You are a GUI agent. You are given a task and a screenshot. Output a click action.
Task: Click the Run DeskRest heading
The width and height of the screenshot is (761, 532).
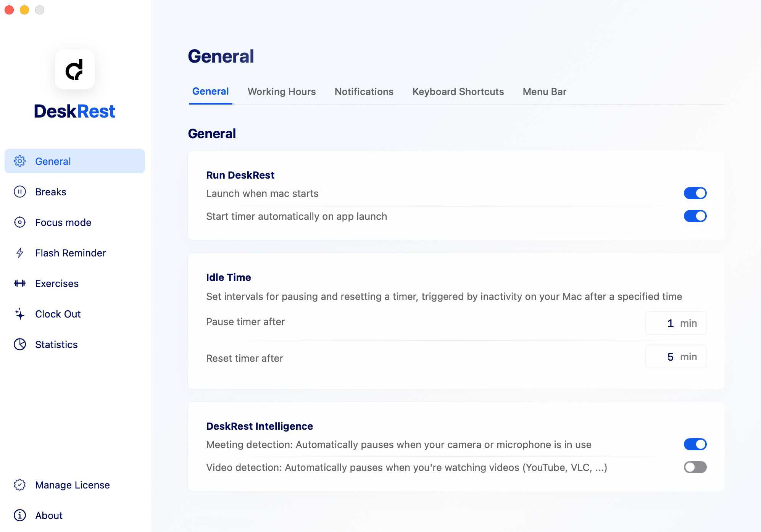click(x=240, y=175)
